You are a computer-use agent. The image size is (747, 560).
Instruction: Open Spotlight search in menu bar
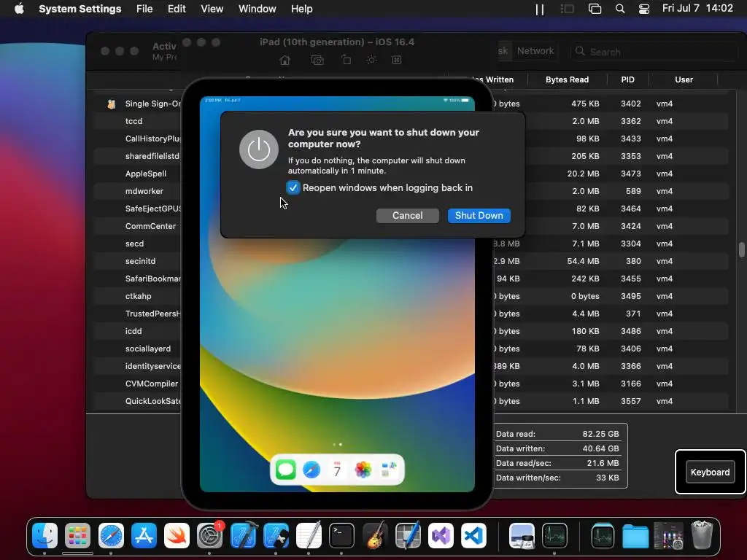(x=620, y=9)
